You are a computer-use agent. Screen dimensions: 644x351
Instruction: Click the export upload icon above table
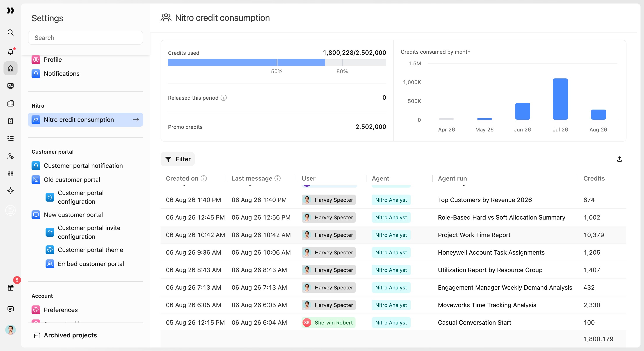(619, 159)
